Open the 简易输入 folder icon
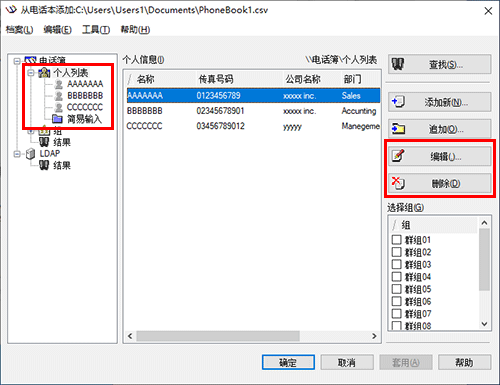The height and width of the screenshot is (385, 500). click(57, 119)
